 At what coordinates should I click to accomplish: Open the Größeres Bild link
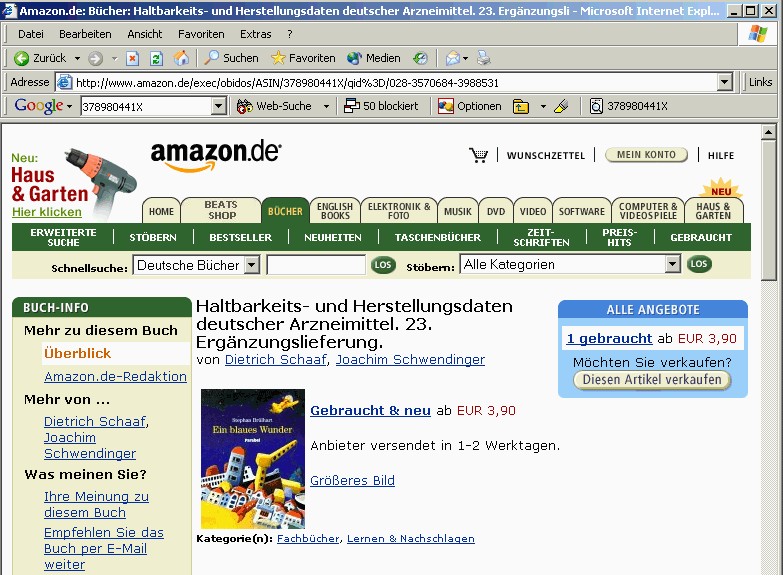click(353, 481)
